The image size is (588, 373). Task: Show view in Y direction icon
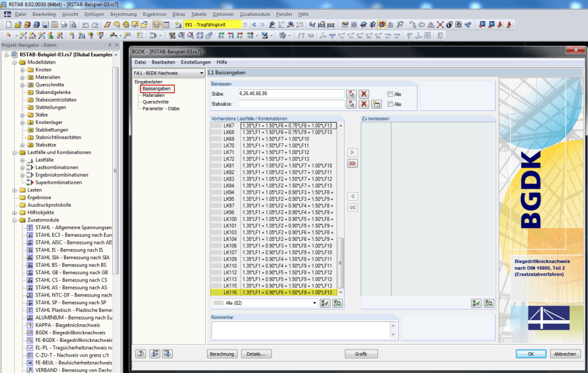pyautogui.click(x=230, y=36)
